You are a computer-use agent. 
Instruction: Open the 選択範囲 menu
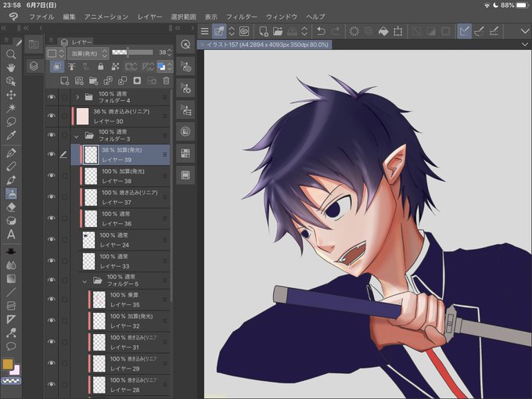(x=183, y=16)
